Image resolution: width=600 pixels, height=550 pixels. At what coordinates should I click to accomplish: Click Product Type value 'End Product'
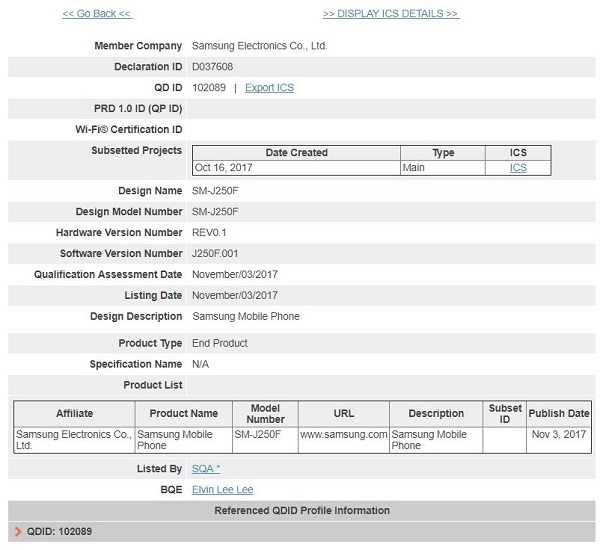click(220, 343)
